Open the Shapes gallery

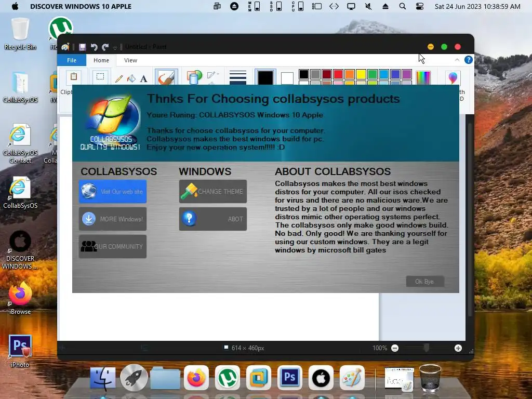click(194, 77)
